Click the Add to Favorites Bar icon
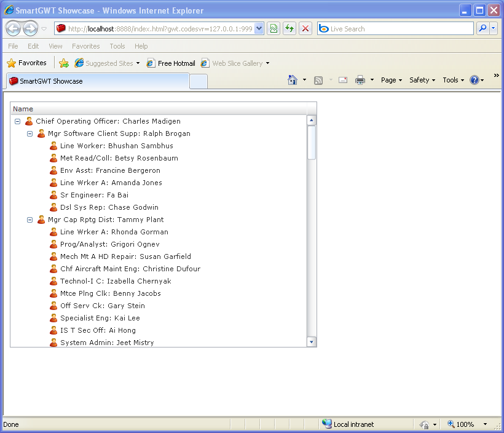Screen dimensions: 504x433 [x=64, y=63]
